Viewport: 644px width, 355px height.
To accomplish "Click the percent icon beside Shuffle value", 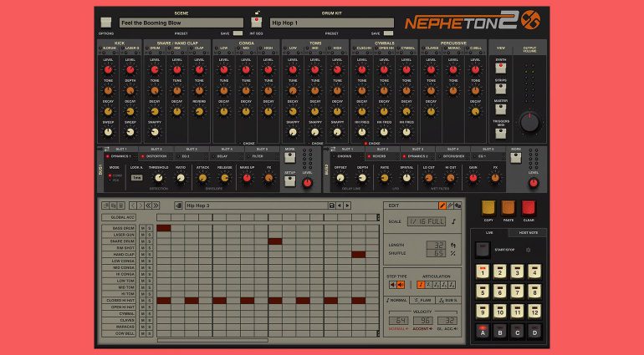I will coord(453,253).
